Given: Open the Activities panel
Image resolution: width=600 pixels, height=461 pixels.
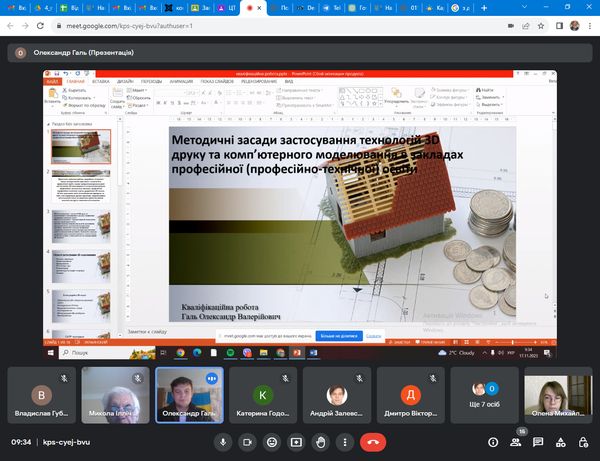Looking at the screenshot, I should pyautogui.click(x=561, y=441).
